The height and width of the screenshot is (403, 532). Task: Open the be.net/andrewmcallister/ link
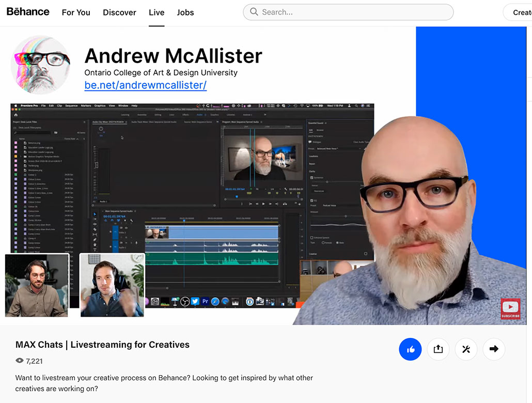click(x=146, y=85)
